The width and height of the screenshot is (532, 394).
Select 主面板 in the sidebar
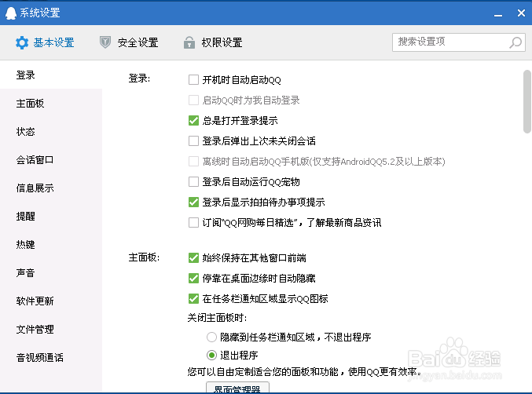pyautogui.click(x=51, y=103)
